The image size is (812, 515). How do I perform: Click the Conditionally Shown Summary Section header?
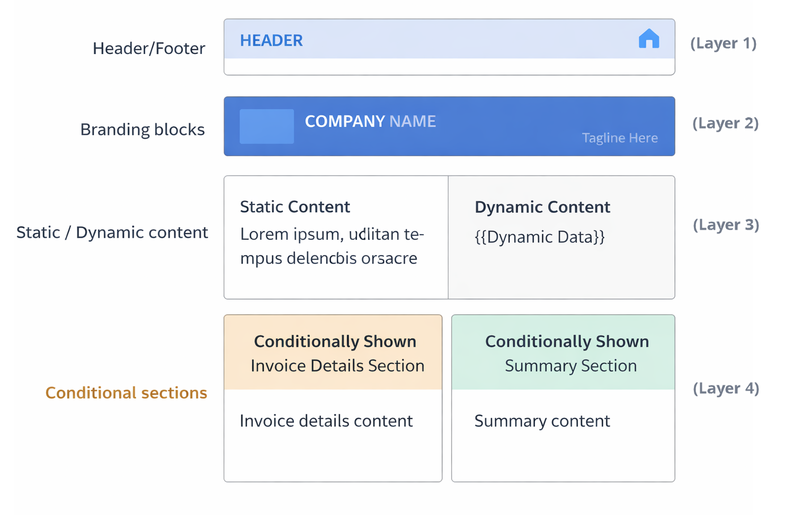[566, 353]
